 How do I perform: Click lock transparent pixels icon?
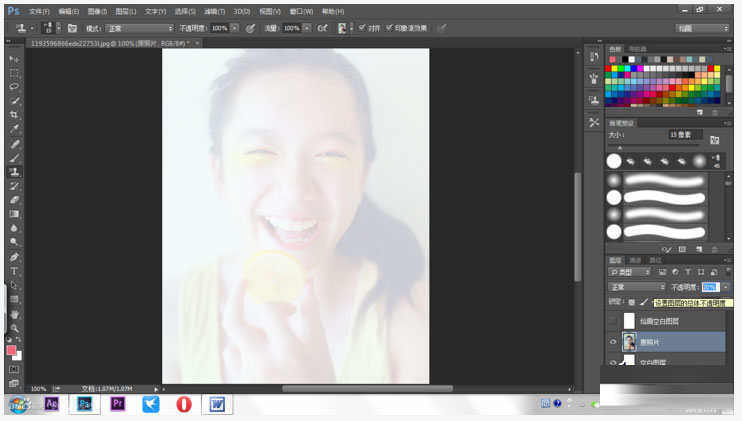tap(631, 302)
